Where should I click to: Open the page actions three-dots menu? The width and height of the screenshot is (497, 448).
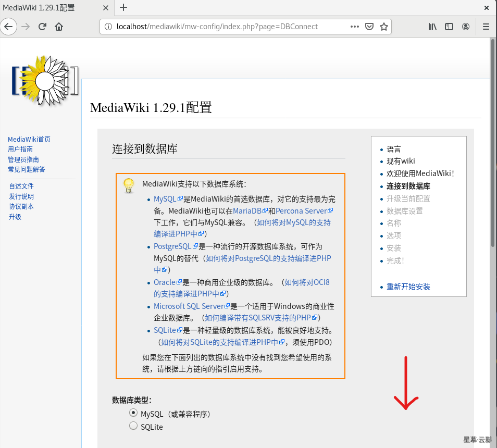pyautogui.click(x=354, y=27)
